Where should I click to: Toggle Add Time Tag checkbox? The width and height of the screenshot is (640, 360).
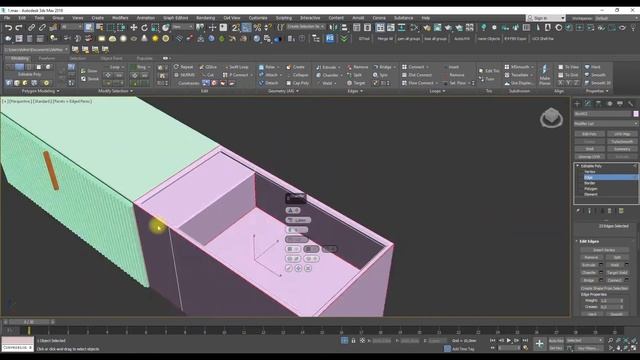(x=447, y=349)
